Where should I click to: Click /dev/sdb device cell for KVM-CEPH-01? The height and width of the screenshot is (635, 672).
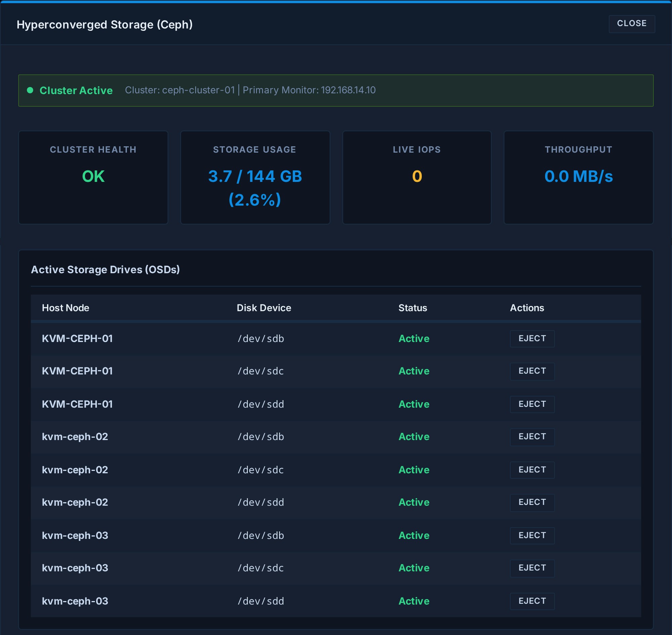click(x=261, y=339)
